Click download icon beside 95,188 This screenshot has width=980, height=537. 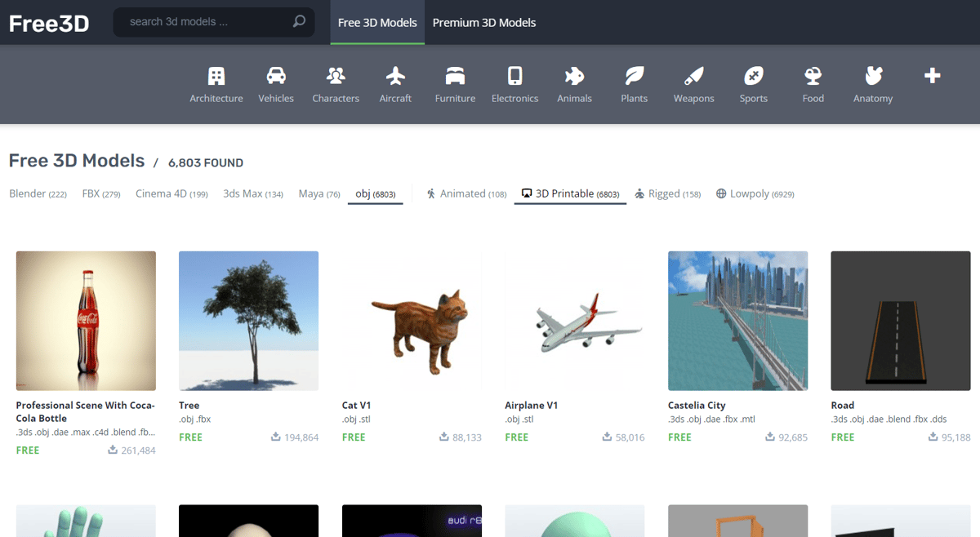coord(933,437)
